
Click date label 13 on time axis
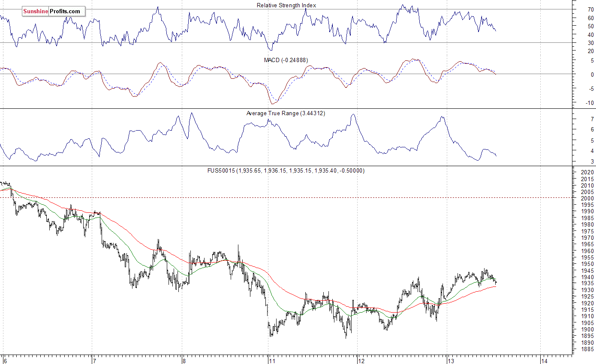click(x=452, y=361)
